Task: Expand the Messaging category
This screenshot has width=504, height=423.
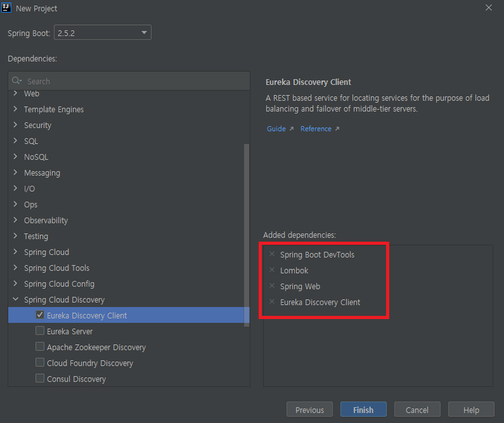Action: point(15,172)
